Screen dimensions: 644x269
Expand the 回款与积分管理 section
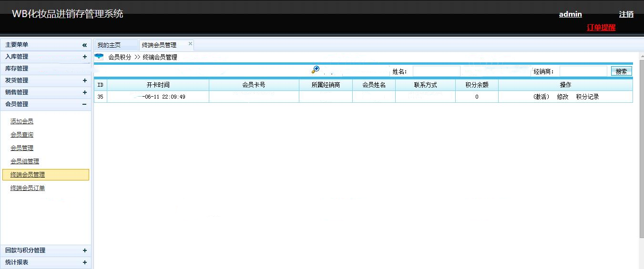(45, 250)
